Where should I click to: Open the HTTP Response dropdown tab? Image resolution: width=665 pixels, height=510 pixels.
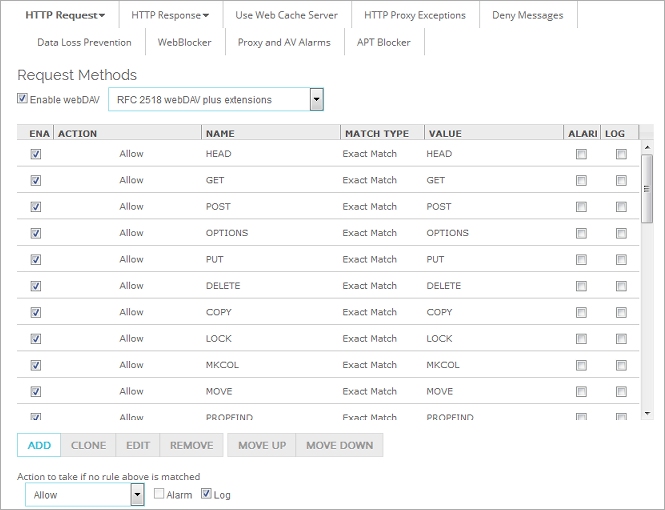click(169, 15)
